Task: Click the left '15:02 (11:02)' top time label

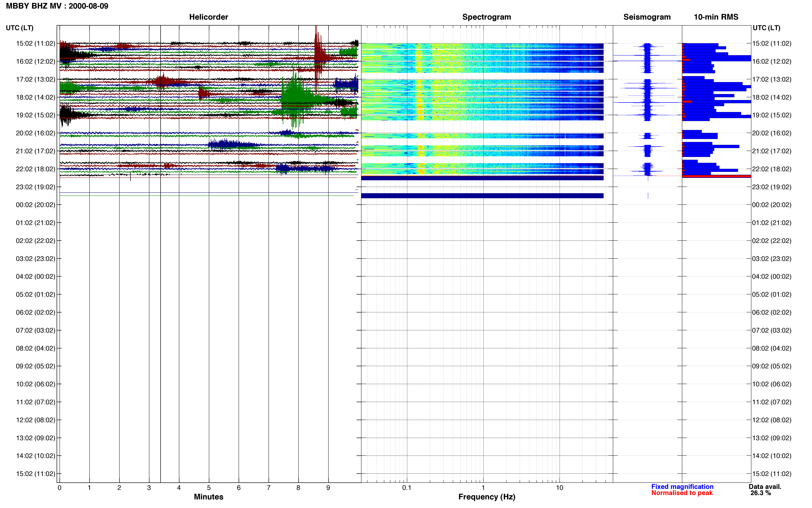Action: [36, 43]
